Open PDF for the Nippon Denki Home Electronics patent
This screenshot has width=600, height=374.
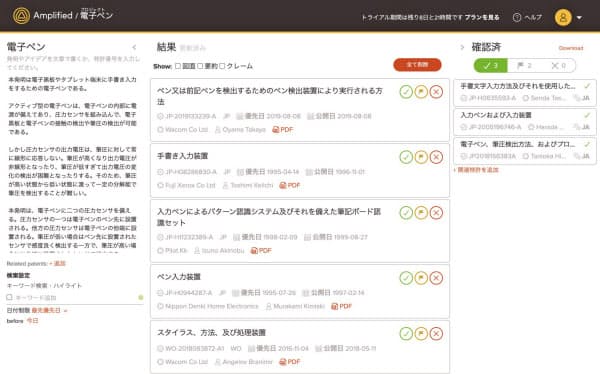point(341,306)
